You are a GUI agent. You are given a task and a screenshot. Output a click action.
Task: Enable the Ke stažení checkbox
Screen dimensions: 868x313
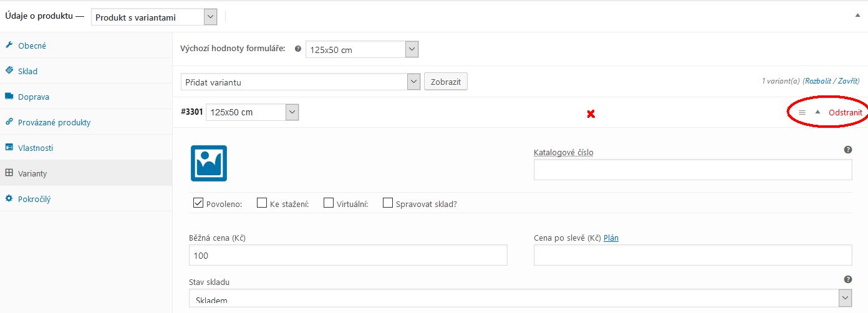pyautogui.click(x=262, y=203)
